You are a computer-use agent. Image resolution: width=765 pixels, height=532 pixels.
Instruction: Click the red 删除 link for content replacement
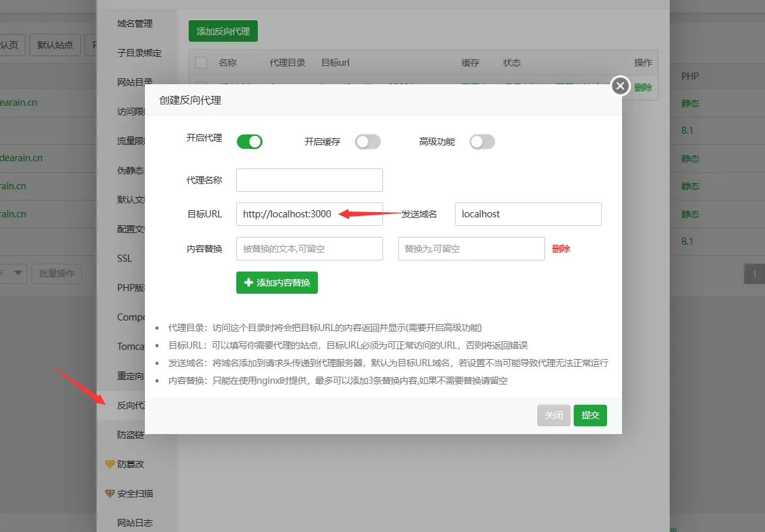pyautogui.click(x=561, y=249)
